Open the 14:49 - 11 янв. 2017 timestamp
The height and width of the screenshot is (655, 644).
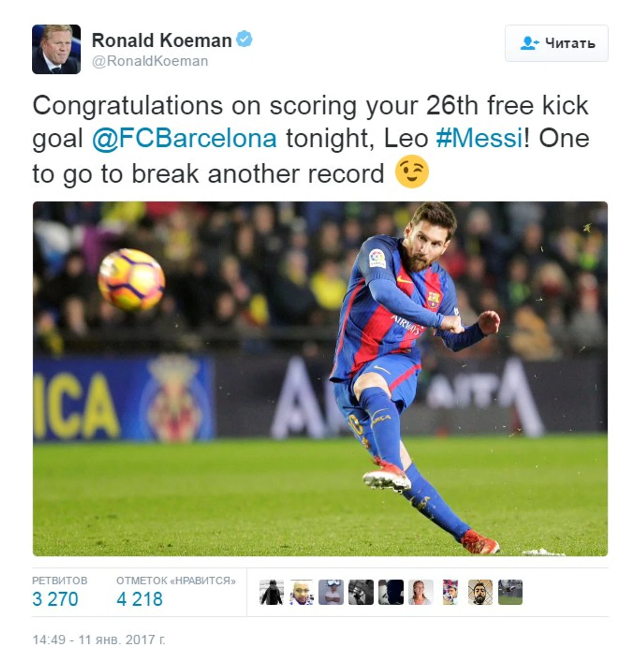click(x=99, y=640)
